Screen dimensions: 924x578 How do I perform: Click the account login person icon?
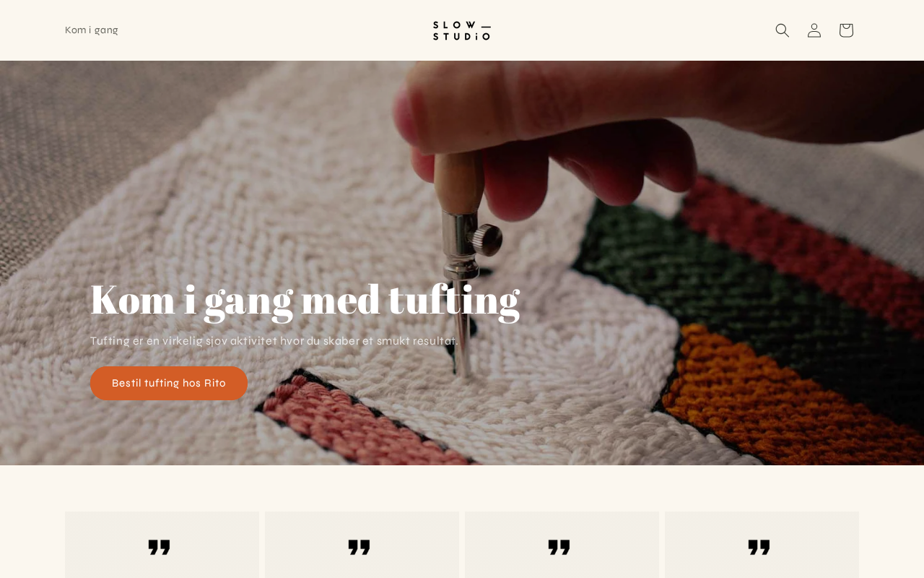(814, 30)
